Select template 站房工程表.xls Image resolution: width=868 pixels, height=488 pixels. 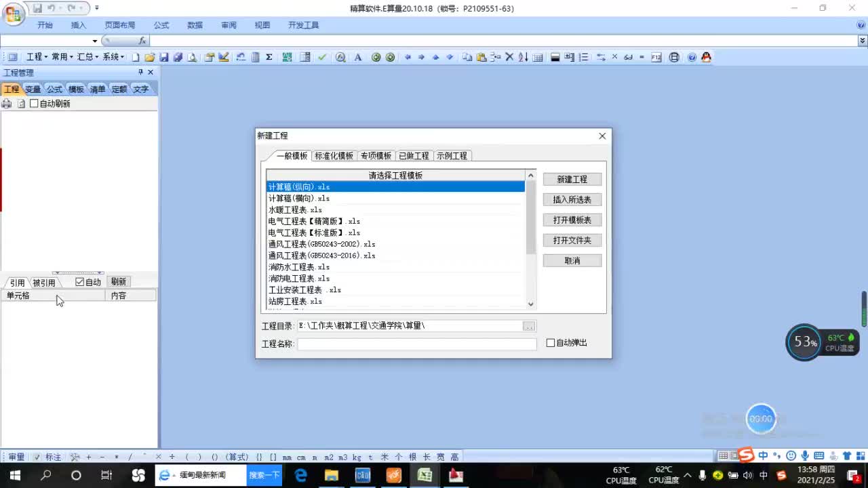[395, 302]
